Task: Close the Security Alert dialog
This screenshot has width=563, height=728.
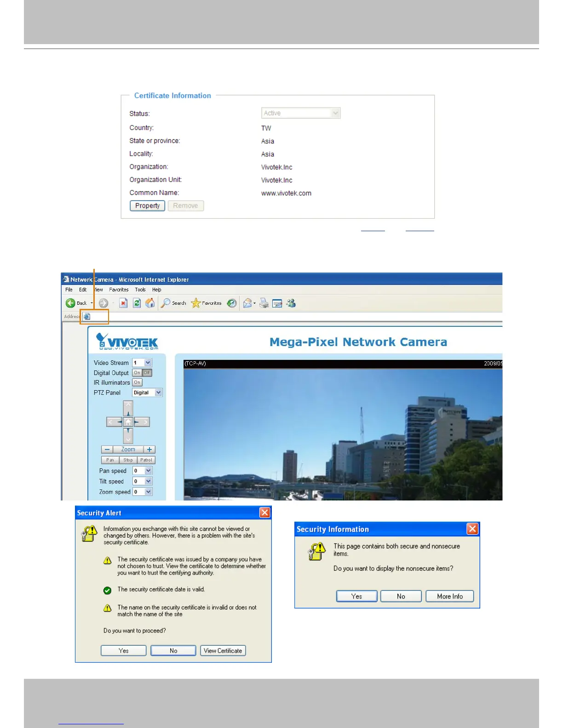Action: (x=265, y=512)
